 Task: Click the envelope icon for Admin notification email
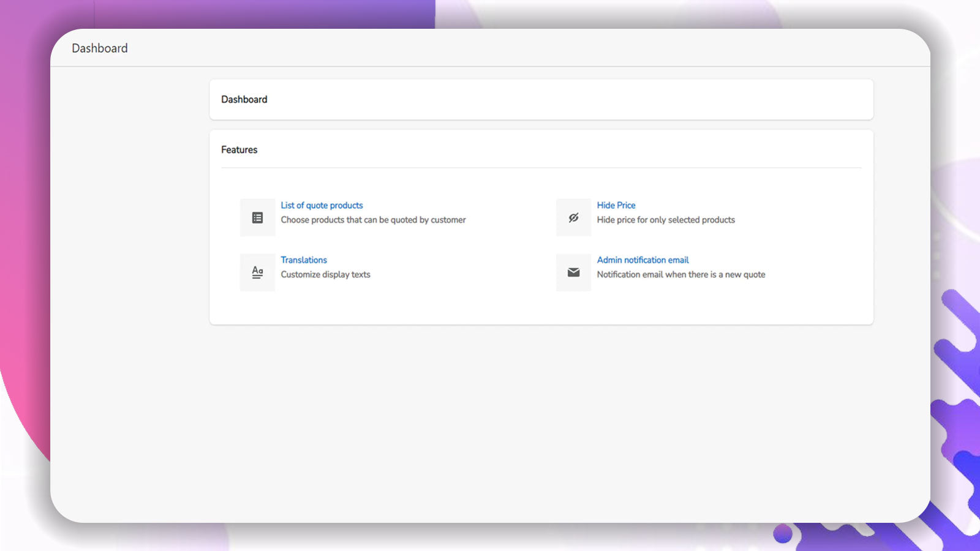(573, 272)
